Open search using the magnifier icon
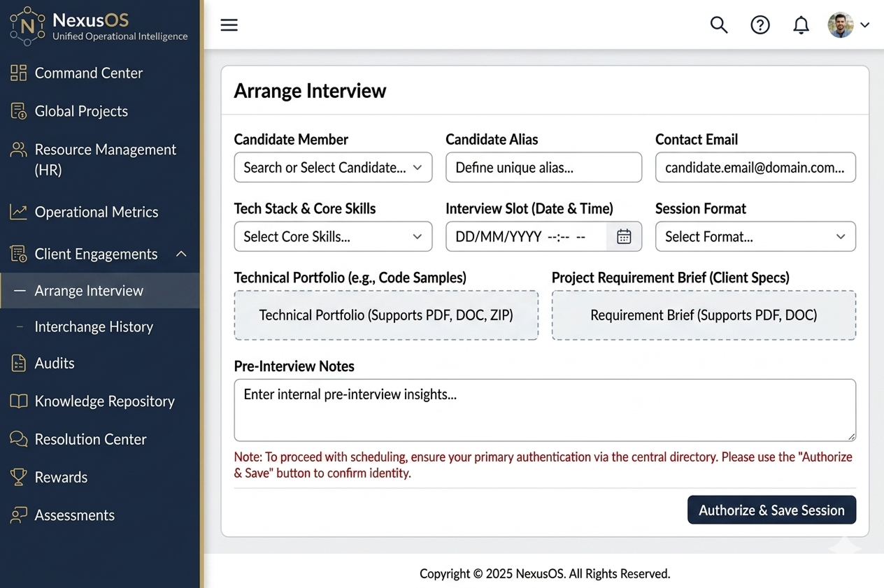 point(719,25)
